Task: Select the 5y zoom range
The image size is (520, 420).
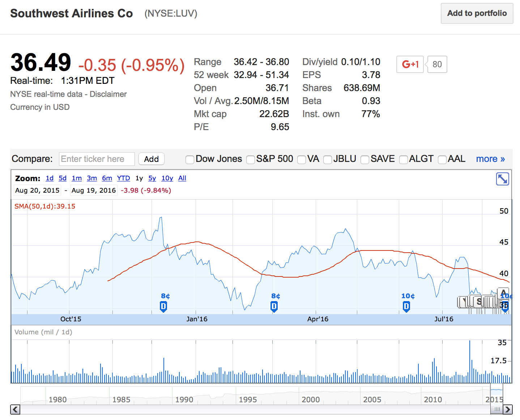Action: pyautogui.click(x=152, y=178)
